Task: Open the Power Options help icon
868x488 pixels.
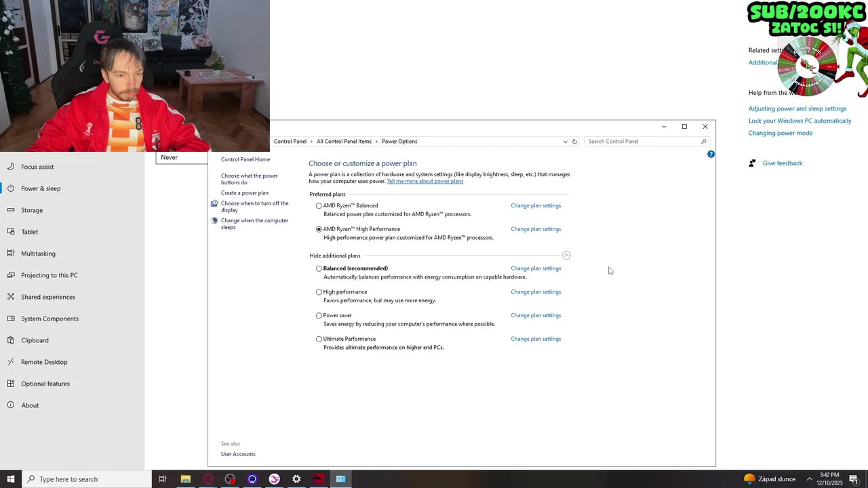Action: [x=711, y=155]
